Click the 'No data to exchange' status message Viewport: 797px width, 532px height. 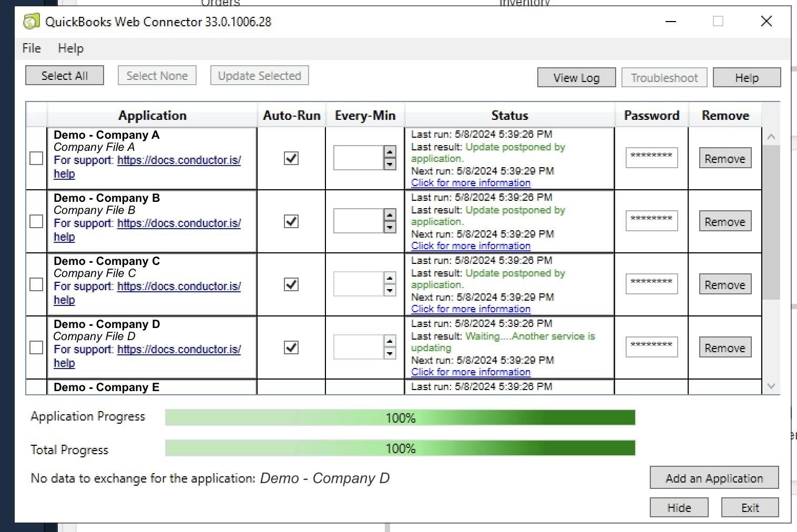210,478
